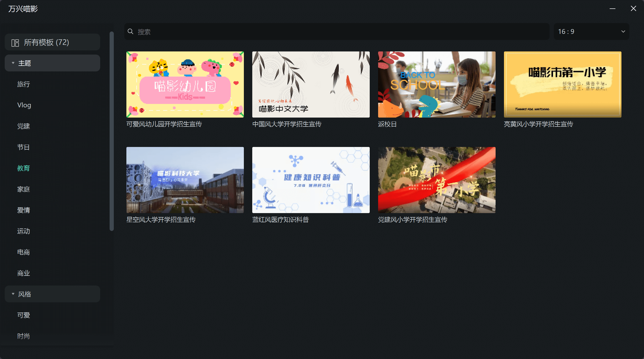
Task: Open the 党建 template category
Action: [24, 126]
